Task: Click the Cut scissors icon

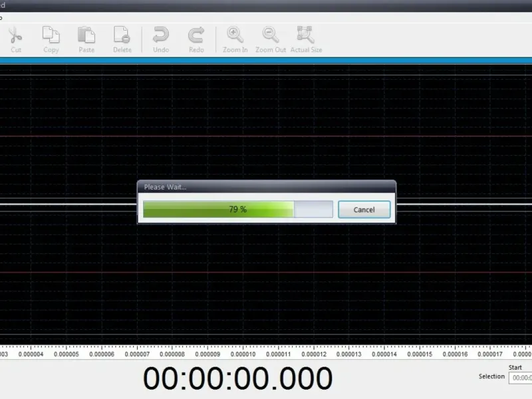Action: pyautogui.click(x=15, y=35)
